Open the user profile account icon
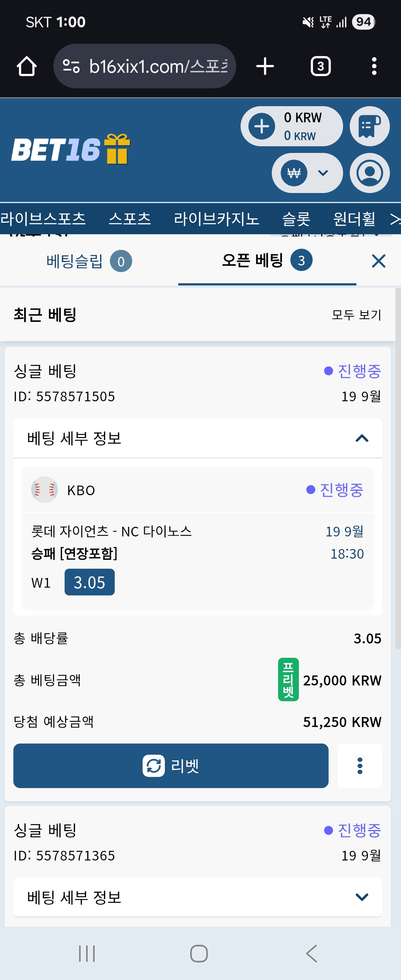This screenshot has height=980, width=401. pos(369,173)
